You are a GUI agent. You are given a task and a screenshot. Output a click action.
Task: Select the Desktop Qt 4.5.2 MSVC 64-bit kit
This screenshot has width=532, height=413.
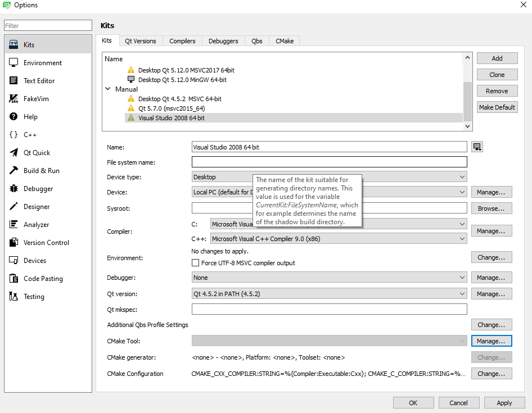pyautogui.click(x=180, y=99)
